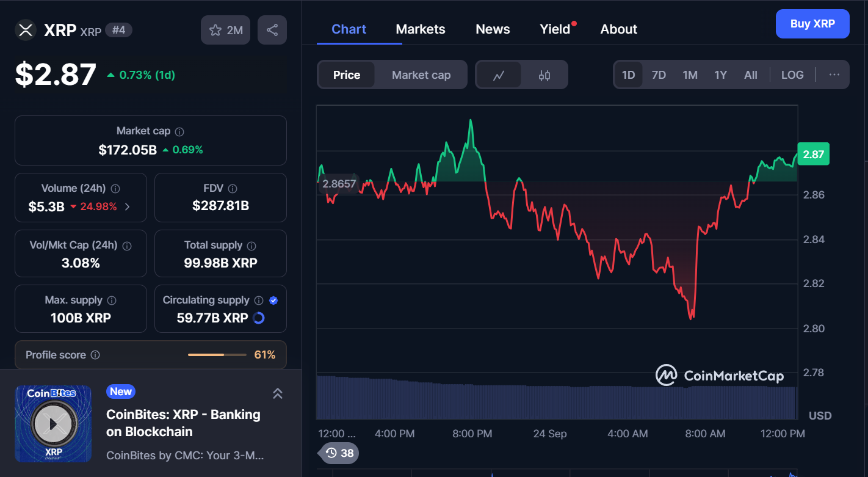Select All time range
This screenshot has height=477, width=868.
point(751,75)
